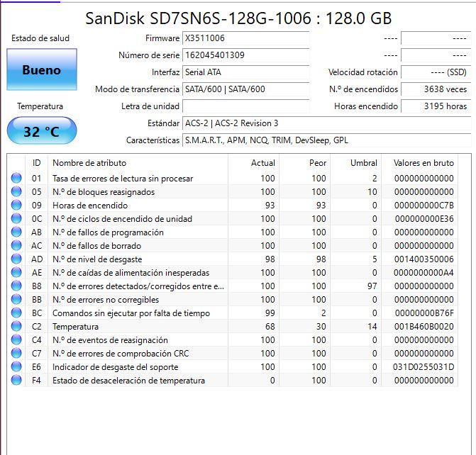Click the Interfaz field Serial ATA
The width and height of the screenshot is (476, 455).
coord(245,72)
